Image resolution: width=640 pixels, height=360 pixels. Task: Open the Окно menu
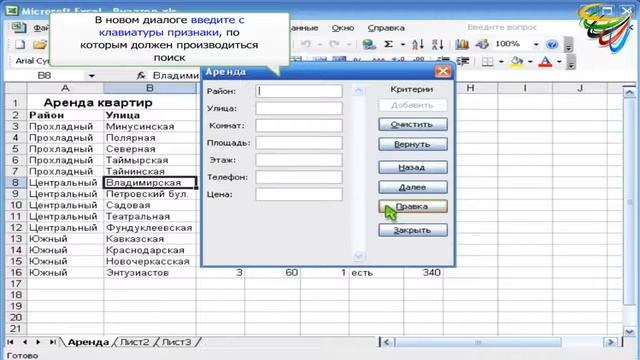tap(342, 28)
